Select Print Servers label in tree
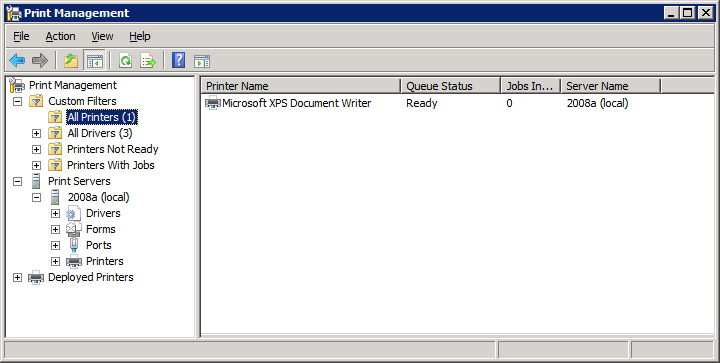The height and width of the screenshot is (363, 720). click(79, 181)
